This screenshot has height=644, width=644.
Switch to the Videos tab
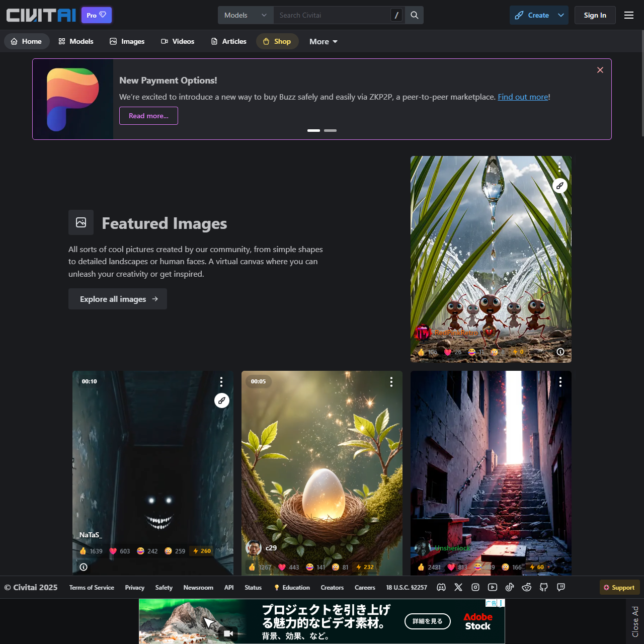click(178, 41)
